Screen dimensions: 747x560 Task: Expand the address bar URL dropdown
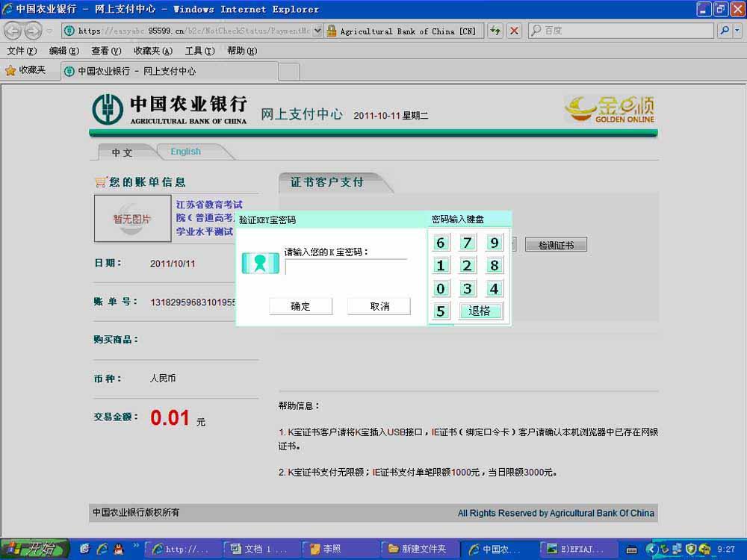coord(317,31)
